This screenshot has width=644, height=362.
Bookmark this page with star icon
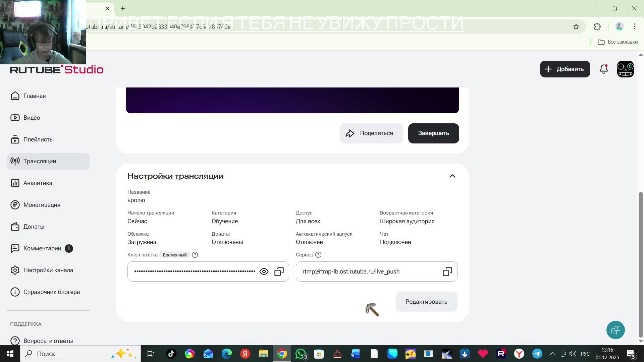(576, 26)
